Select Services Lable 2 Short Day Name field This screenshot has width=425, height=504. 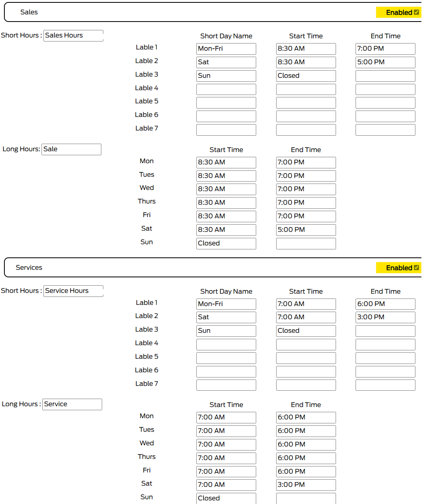tap(226, 317)
